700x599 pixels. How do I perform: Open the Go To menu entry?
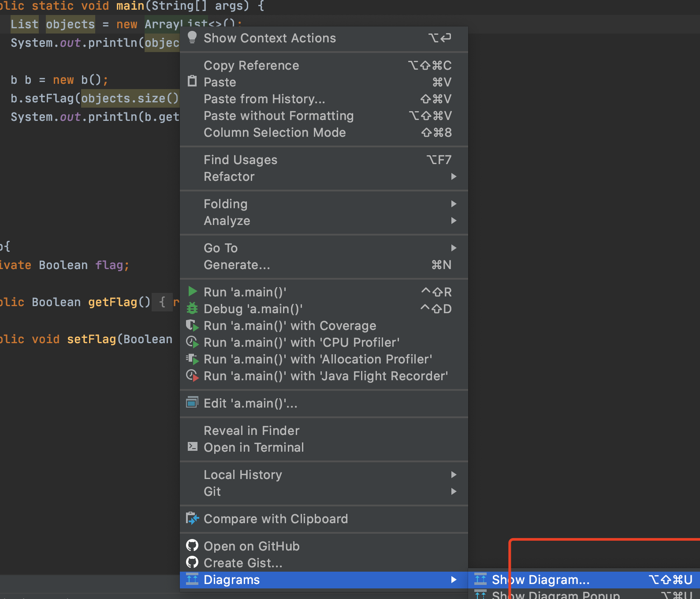point(324,248)
